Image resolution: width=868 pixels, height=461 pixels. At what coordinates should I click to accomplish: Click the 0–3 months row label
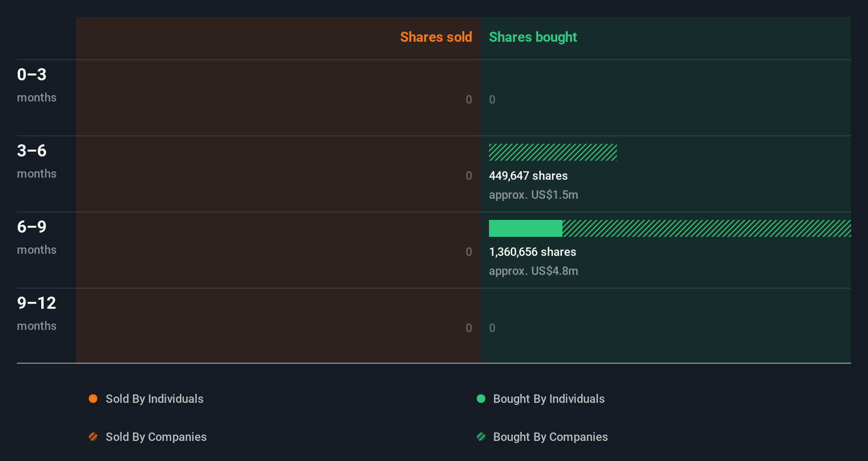point(36,85)
